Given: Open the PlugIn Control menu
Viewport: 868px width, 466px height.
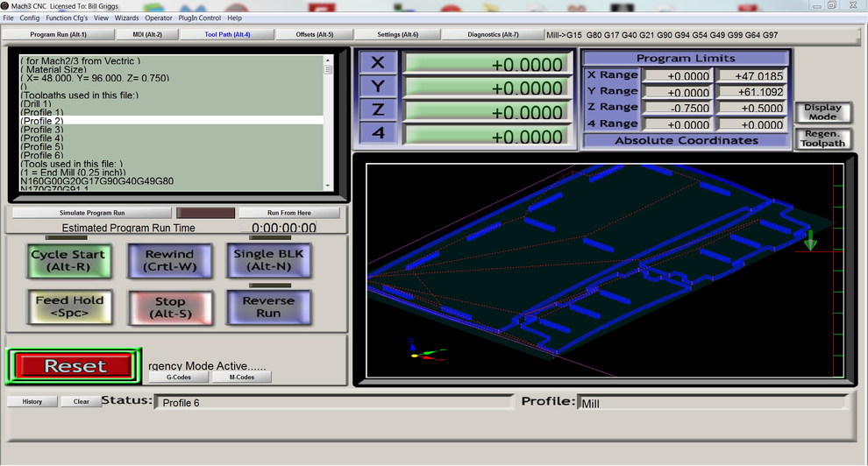Looking at the screenshot, I should tap(198, 18).
